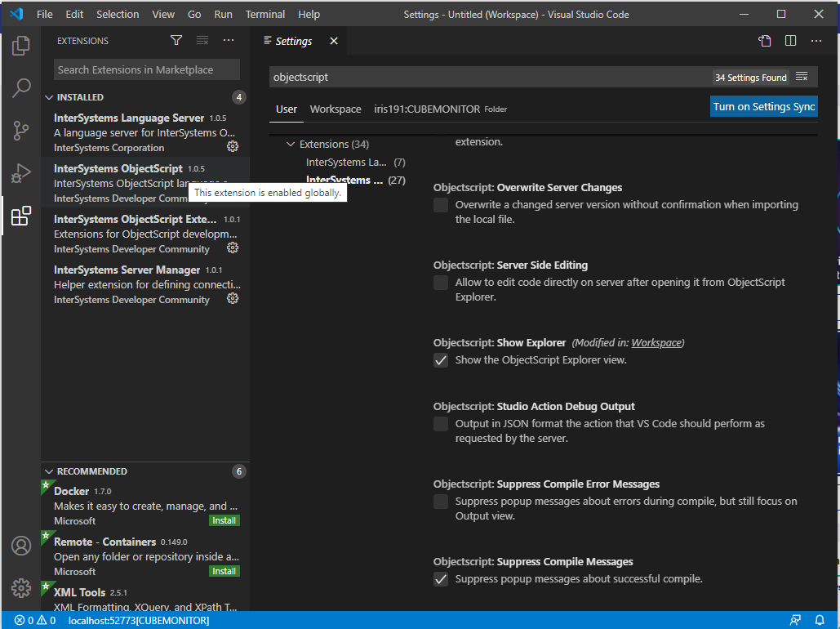Select InterSystems Language Server extension entry
840x629 pixels.
[x=144, y=132]
